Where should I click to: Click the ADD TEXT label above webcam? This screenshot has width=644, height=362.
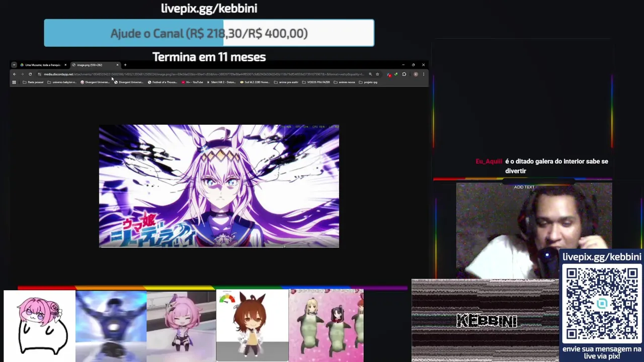[x=524, y=187]
